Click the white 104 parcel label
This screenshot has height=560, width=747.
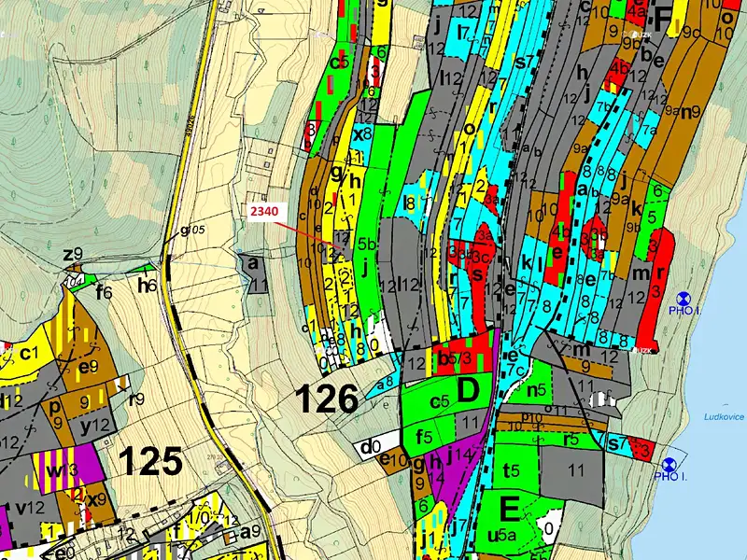click(x=74, y=281)
